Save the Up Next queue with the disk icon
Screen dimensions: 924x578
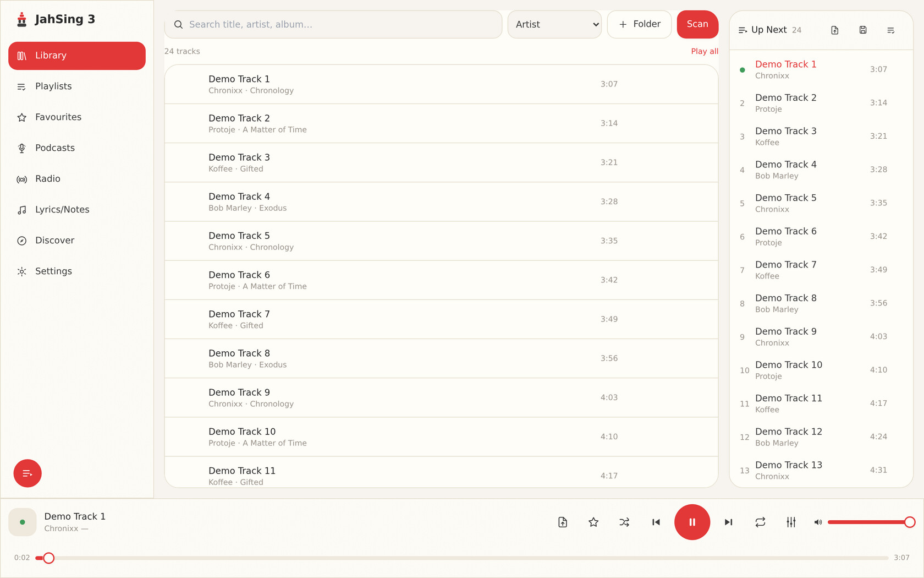click(x=863, y=30)
